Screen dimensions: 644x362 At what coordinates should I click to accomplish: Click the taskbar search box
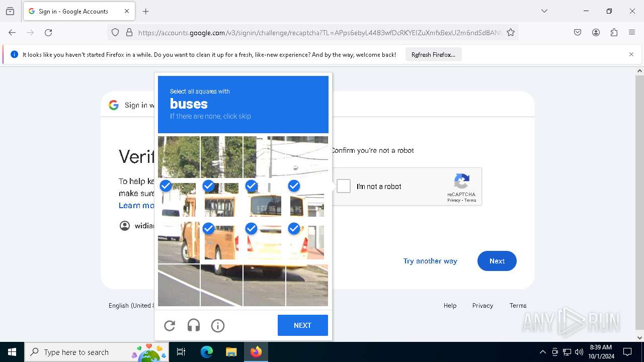(x=97, y=352)
